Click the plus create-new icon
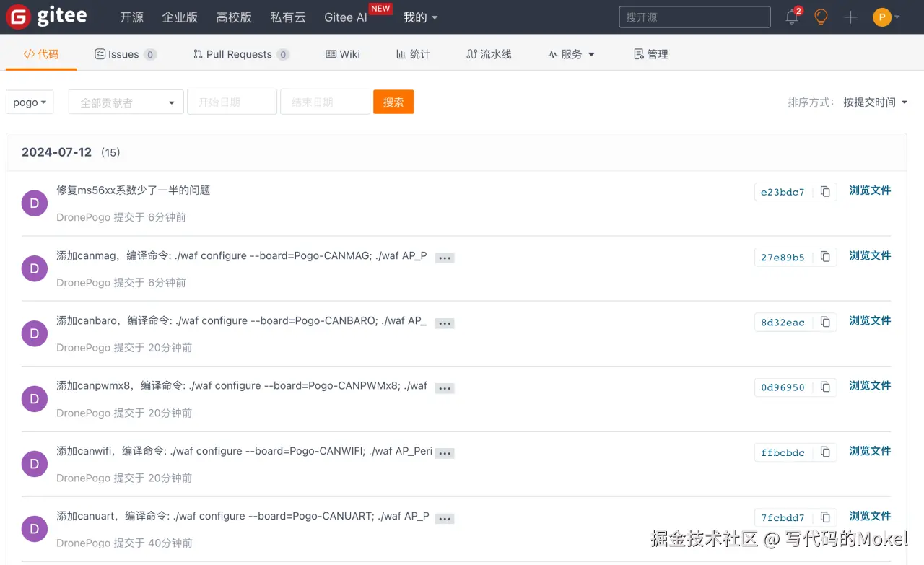 point(850,17)
